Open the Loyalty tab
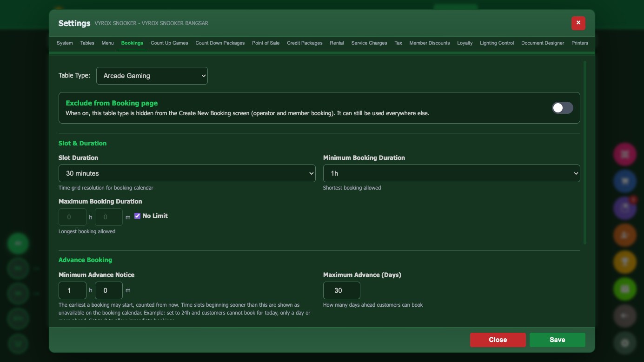The height and width of the screenshot is (362, 644). pos(465,43)
